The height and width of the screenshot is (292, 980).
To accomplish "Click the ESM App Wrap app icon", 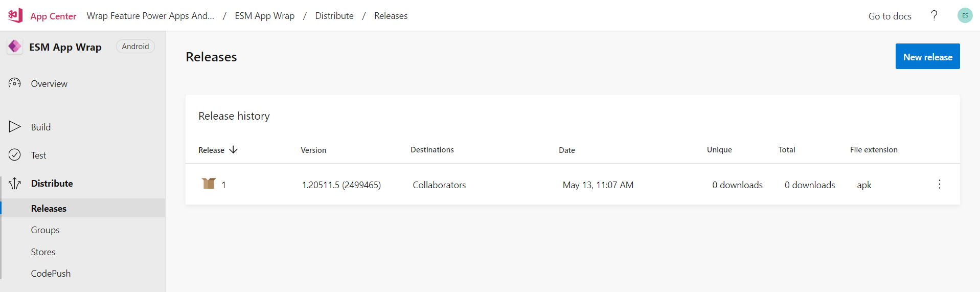I will 14,47.
